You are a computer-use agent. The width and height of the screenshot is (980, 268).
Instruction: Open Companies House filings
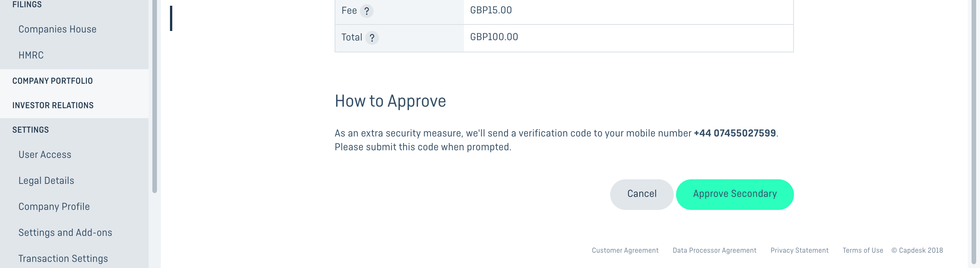pyautogui.click(x=57, y=29)
